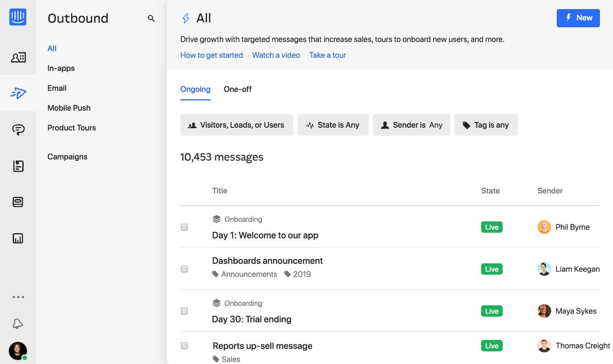Select the Dashboards announcement checkbox

[x=184, y=269]
